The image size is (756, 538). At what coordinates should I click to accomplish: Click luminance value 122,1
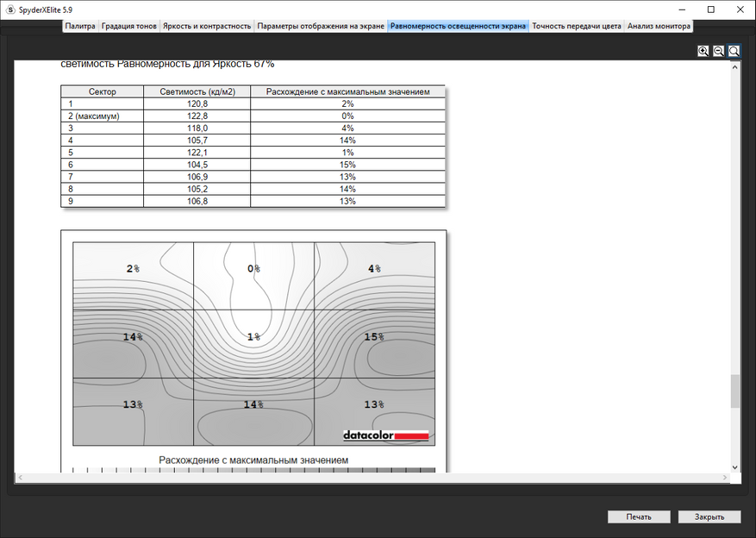197,153
